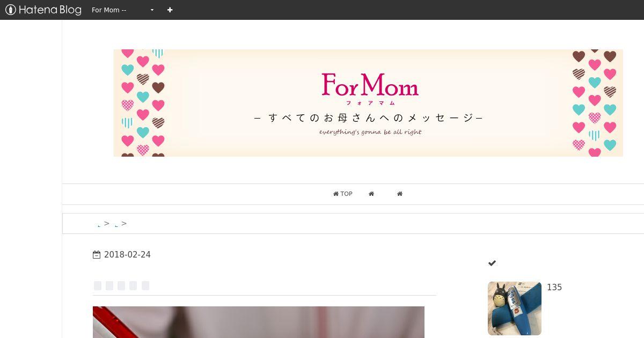
Task: Open the Totoro airplane thumbnail
Action: point(515,308)
